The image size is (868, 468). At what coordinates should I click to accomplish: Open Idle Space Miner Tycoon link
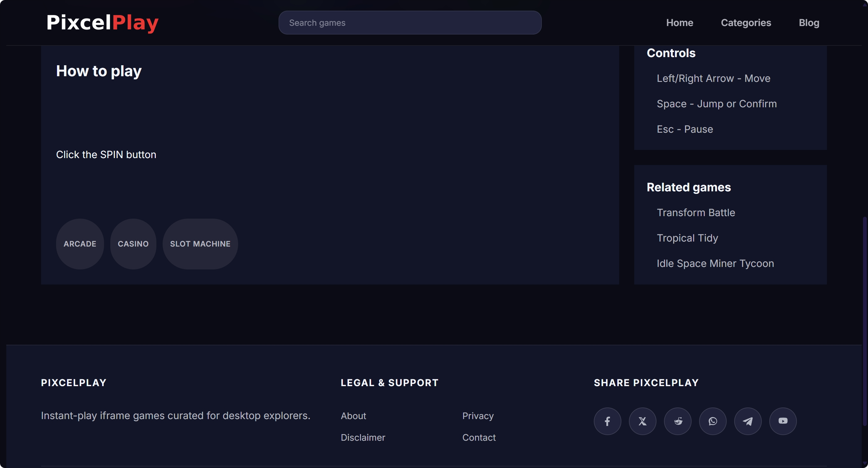click(x=715, y=263)
